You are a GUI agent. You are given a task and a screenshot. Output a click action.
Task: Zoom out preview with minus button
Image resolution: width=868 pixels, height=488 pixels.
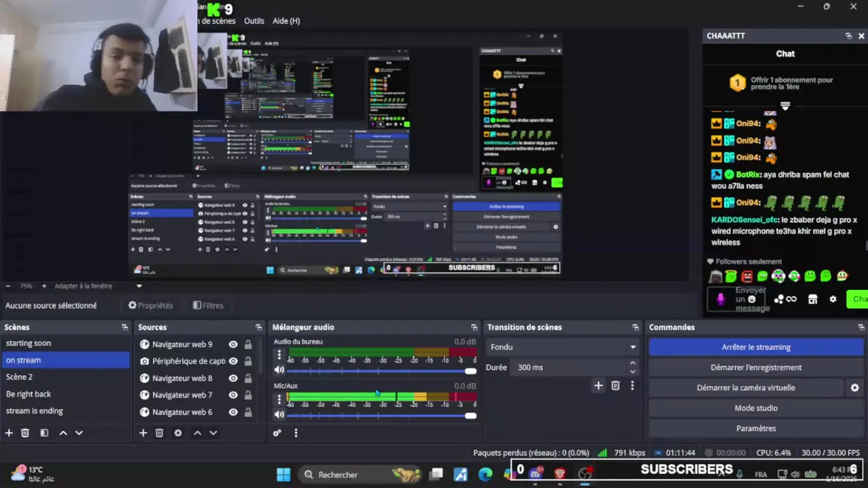(7, 286)
